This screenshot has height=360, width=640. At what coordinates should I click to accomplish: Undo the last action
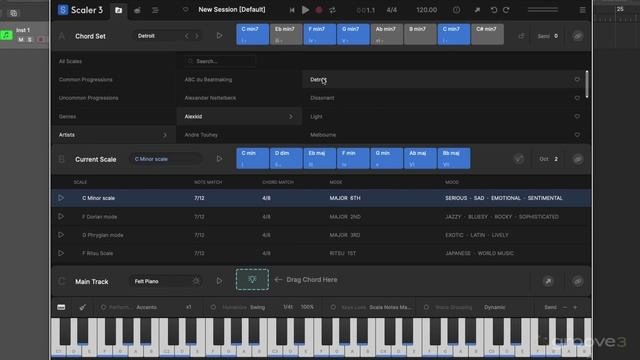click(493, 10)
